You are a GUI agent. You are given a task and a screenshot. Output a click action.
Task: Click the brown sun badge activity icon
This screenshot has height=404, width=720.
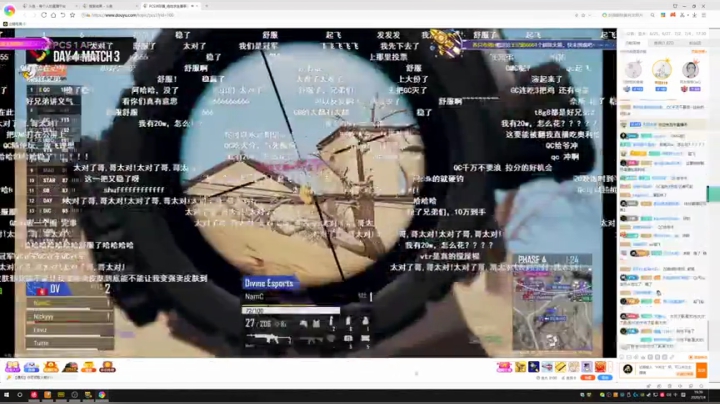tap(107, 367)
